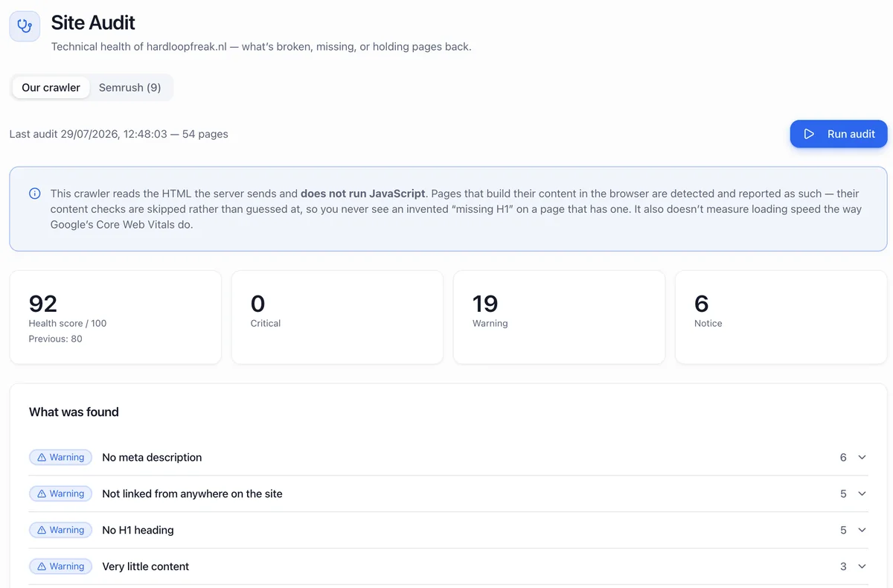893x588 pixels.
Task: Click the Very little content row title
Action: pos(145,567)
